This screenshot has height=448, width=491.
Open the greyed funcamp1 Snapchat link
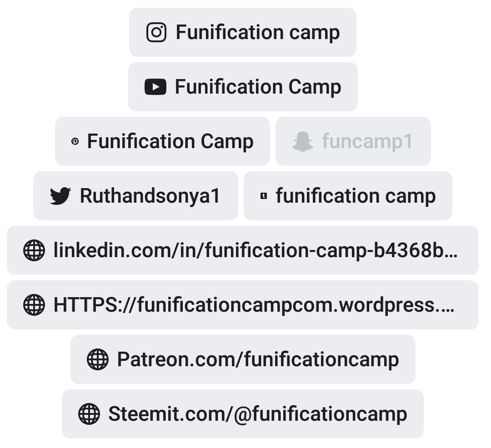point(368,141)
